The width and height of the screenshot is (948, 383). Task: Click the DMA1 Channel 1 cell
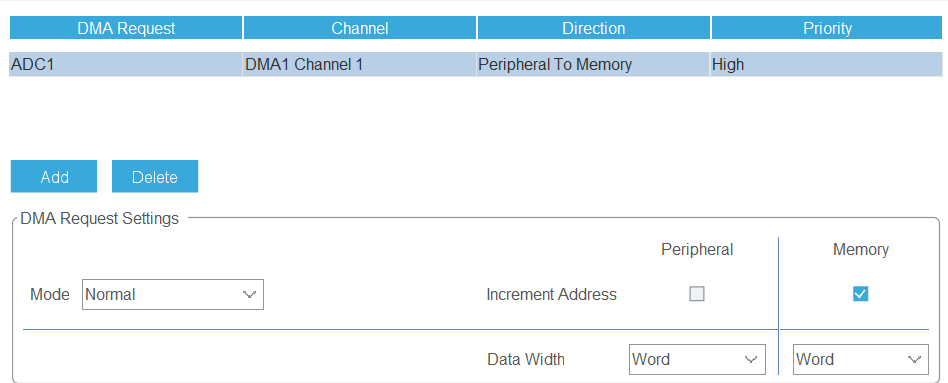(360, 64)
